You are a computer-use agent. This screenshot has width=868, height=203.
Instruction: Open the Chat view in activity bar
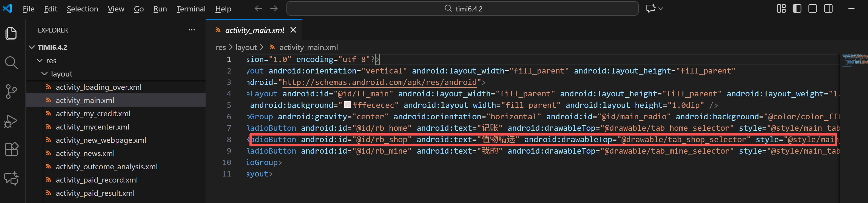pyautogui.click(x=11, y=178)
